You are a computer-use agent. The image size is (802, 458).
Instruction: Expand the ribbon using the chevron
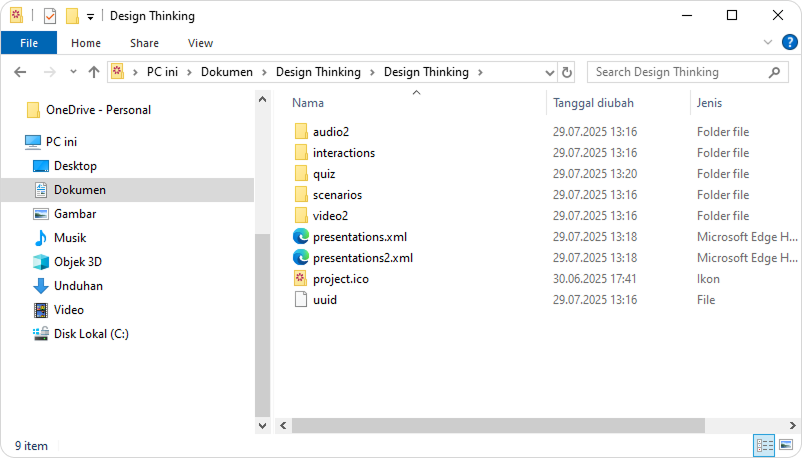click(768, 42)
